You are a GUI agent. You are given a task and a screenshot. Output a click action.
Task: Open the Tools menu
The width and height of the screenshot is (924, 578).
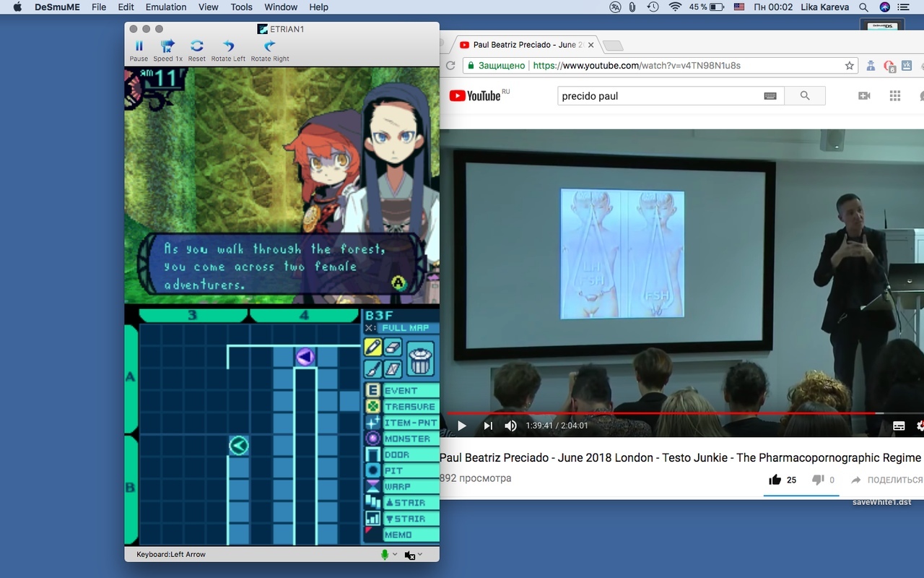[x=241, y=7]
